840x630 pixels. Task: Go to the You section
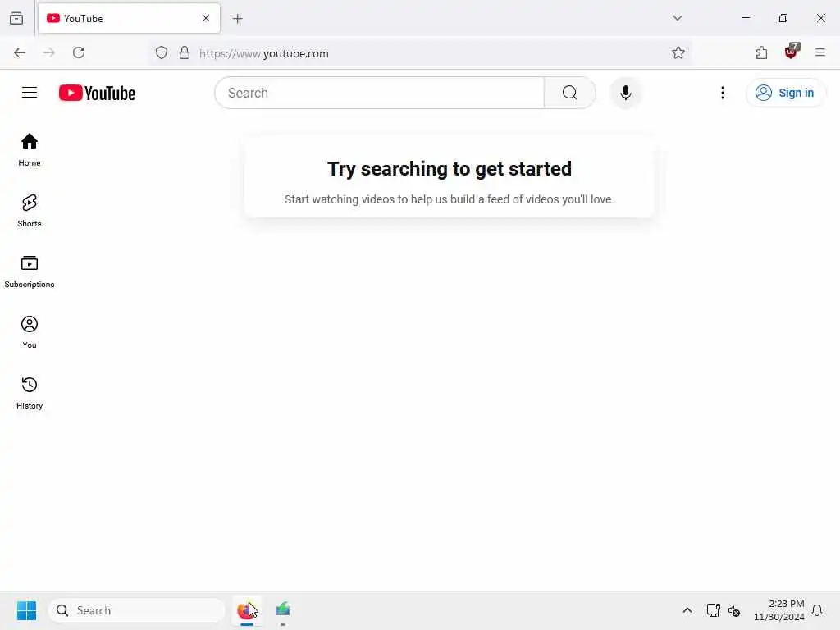(30, 332)
